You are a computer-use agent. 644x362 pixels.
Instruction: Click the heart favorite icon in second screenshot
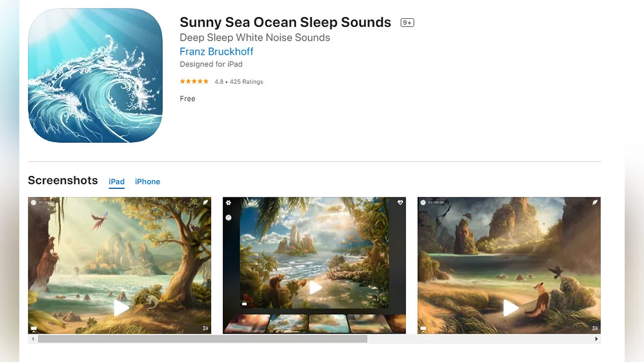coord(400,203)
